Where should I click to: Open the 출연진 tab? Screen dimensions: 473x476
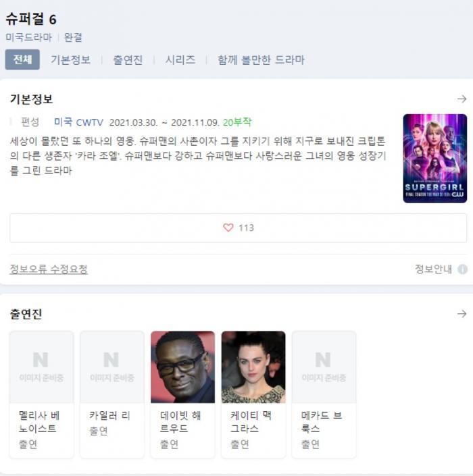(x=128, y=59)
